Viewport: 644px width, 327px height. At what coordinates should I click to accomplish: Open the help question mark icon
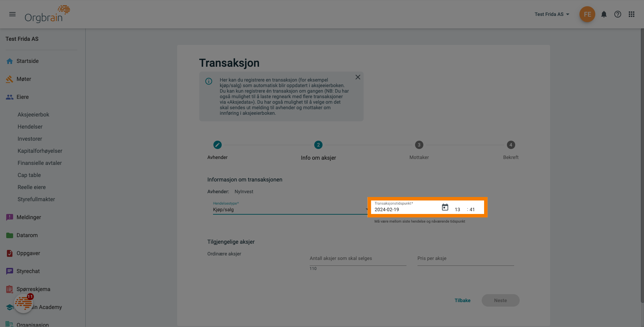pos(617,14)
